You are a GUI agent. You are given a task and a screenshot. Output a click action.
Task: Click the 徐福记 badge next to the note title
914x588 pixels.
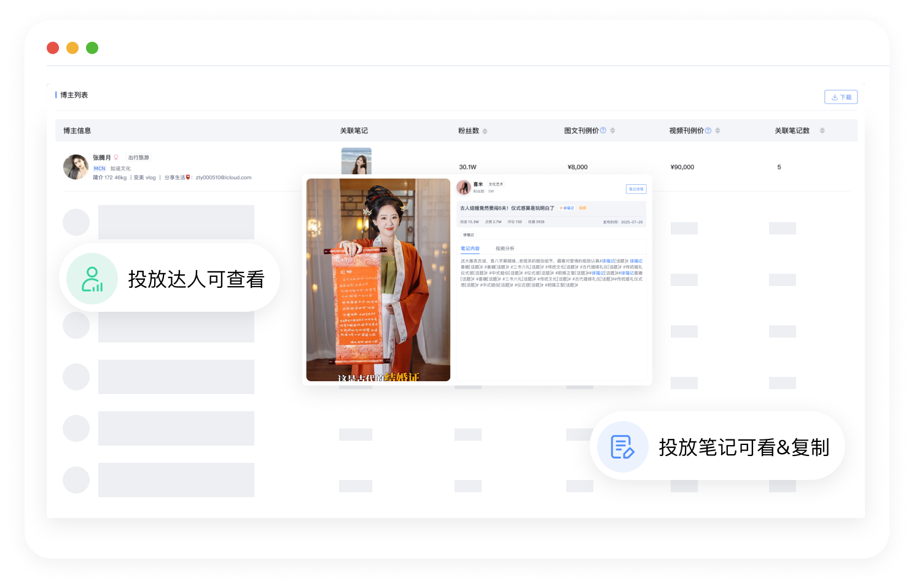567,208
